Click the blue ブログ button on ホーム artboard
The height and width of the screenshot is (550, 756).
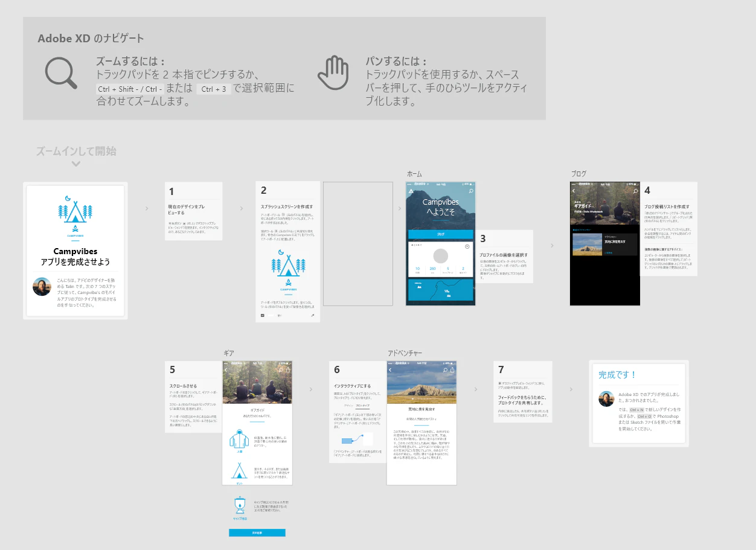[441, 234]
